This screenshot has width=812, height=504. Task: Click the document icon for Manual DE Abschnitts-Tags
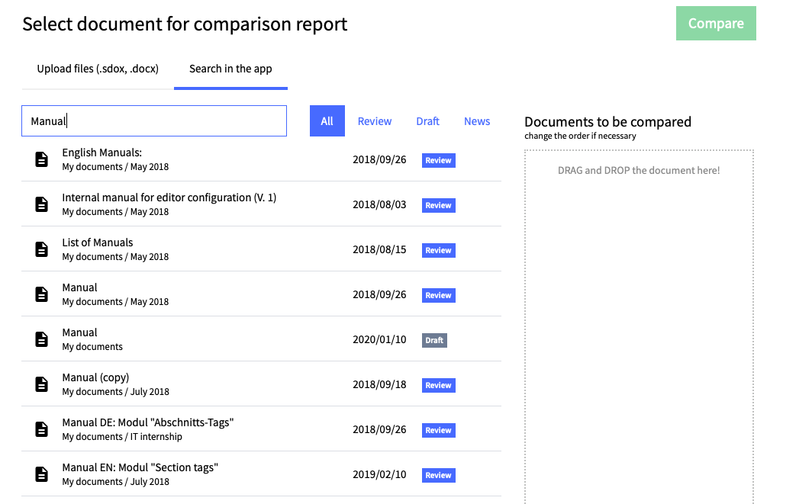41,429
